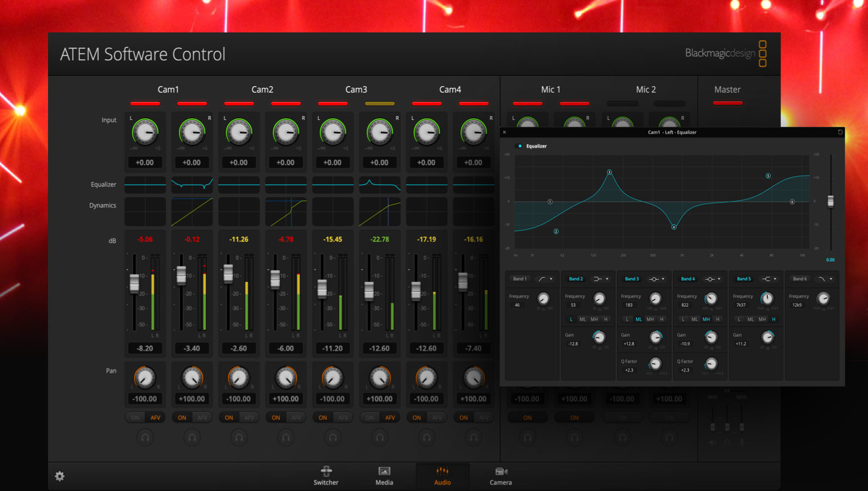This screenshot has height=491, width=868.
Task: Click the reset icon in the Equalizer window
Action: [840, 132]
